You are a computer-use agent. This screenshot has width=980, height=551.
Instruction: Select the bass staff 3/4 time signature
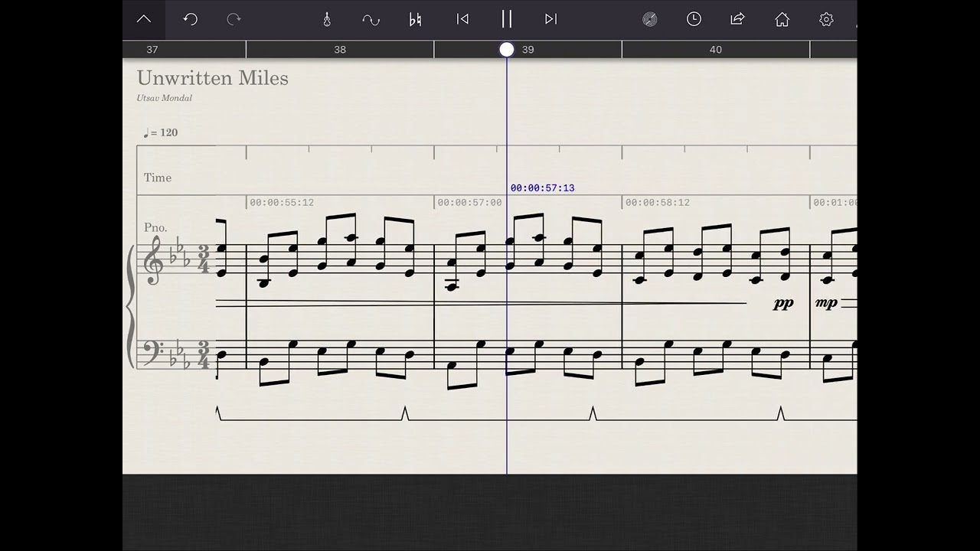(x=204, y=356)
